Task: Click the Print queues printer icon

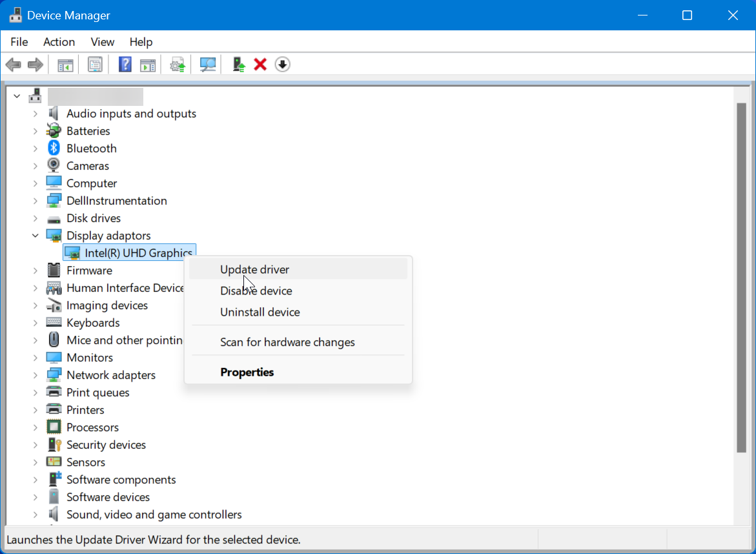Action: (54, 392)
